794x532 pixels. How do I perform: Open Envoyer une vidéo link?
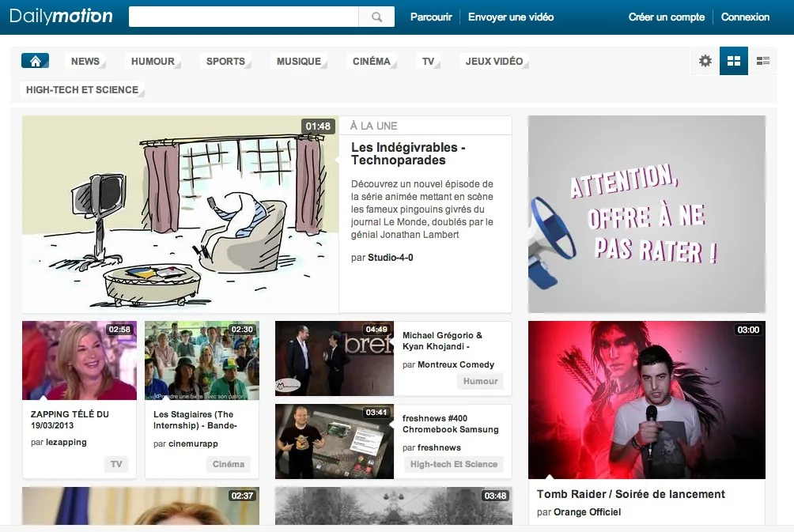click(x=510, y=17)
